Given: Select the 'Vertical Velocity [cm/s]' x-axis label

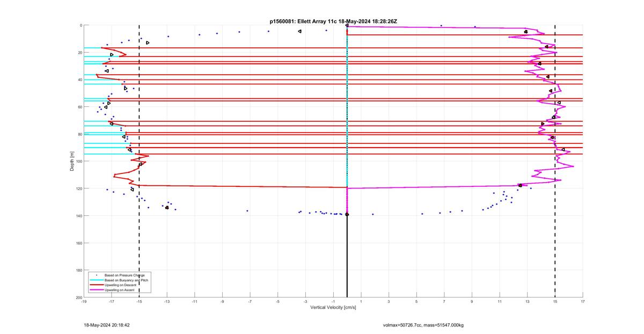Looking at the screenshot, I should [x=333, y=308].
